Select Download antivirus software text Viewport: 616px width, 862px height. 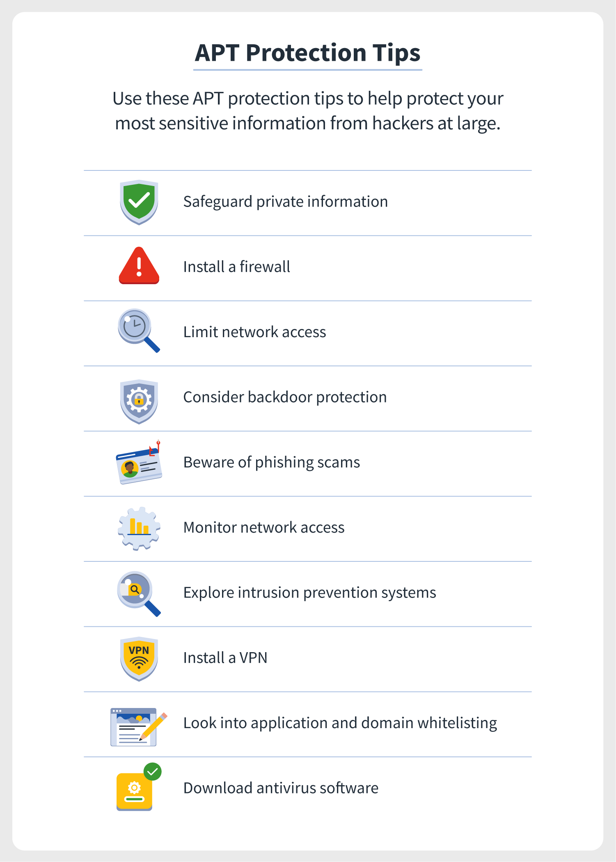click(281, 788)
